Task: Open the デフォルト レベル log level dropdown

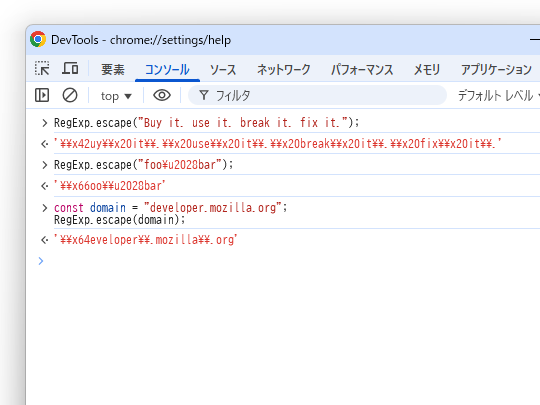Action: point(498,95)
